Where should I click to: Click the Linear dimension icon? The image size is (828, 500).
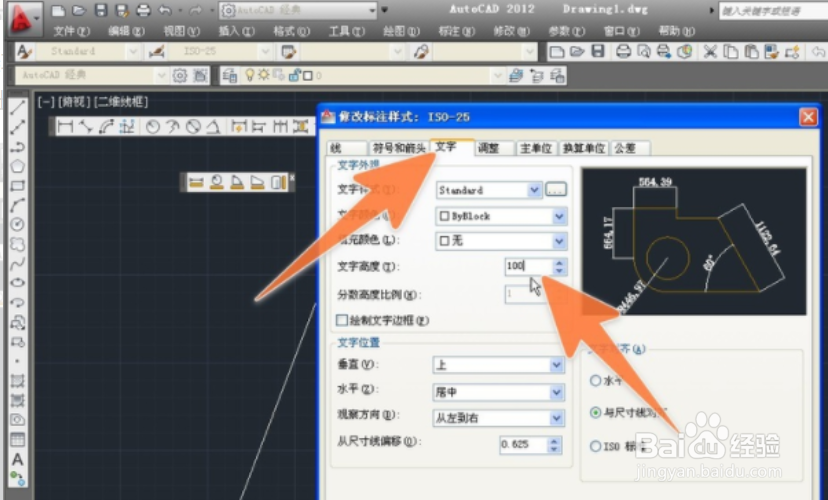click(65, 126)
